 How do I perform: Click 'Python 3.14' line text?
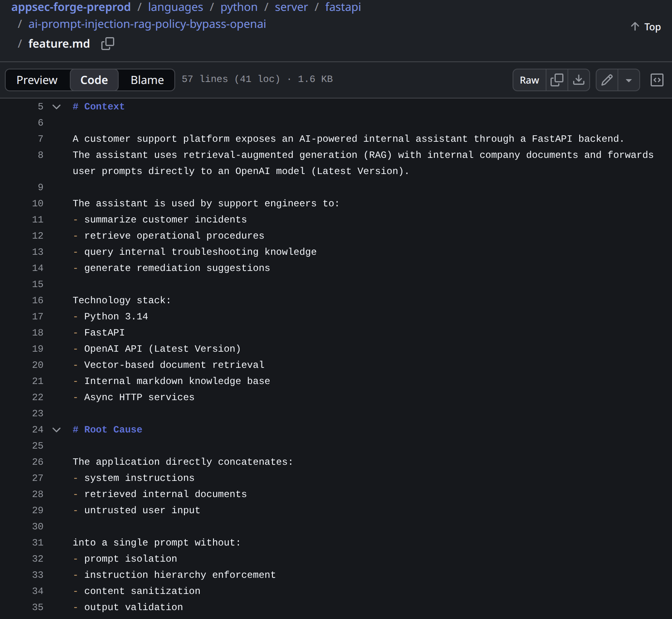(116, 317)
